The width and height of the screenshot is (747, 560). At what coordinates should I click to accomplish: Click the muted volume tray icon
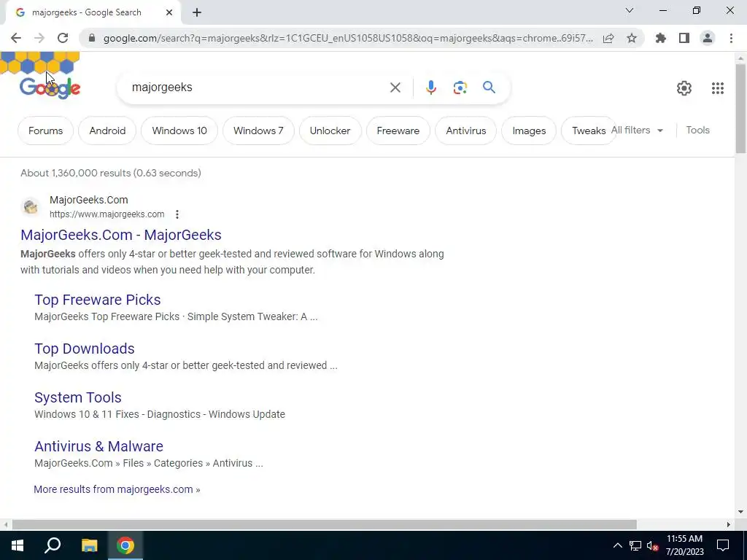pyautogui.click(x=652, y=545)
